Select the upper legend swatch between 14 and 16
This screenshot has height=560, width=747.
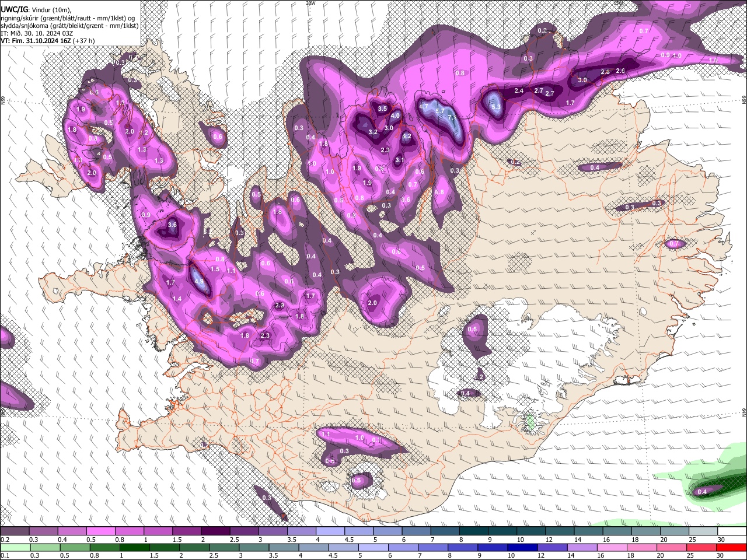coord(589,531)
